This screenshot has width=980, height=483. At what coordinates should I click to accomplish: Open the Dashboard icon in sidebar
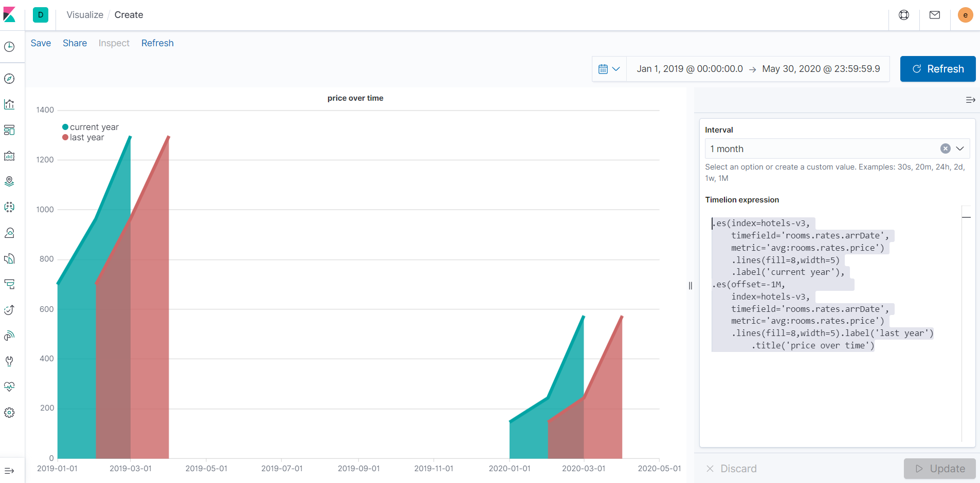(9, 130)
